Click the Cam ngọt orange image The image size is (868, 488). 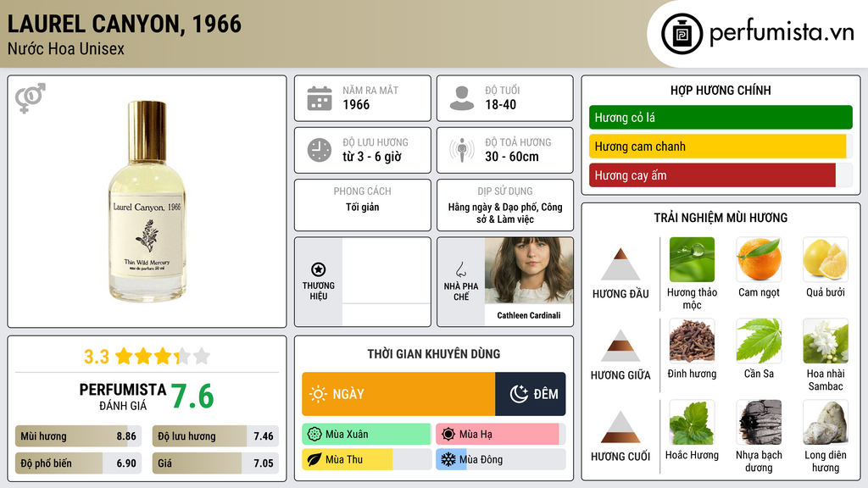[x=759, y=260]
